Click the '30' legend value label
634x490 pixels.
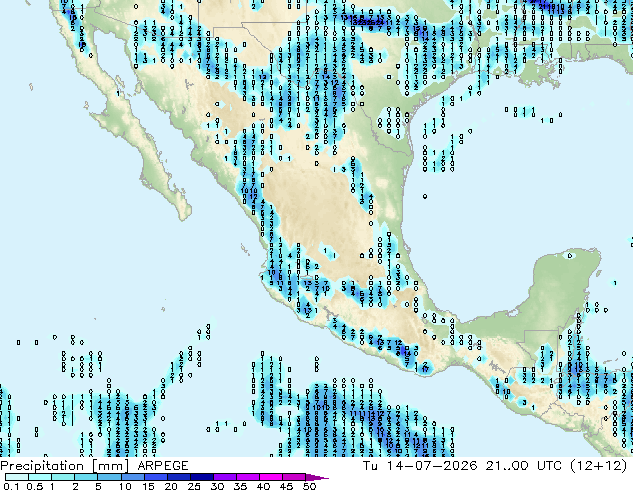click(218, 486)
